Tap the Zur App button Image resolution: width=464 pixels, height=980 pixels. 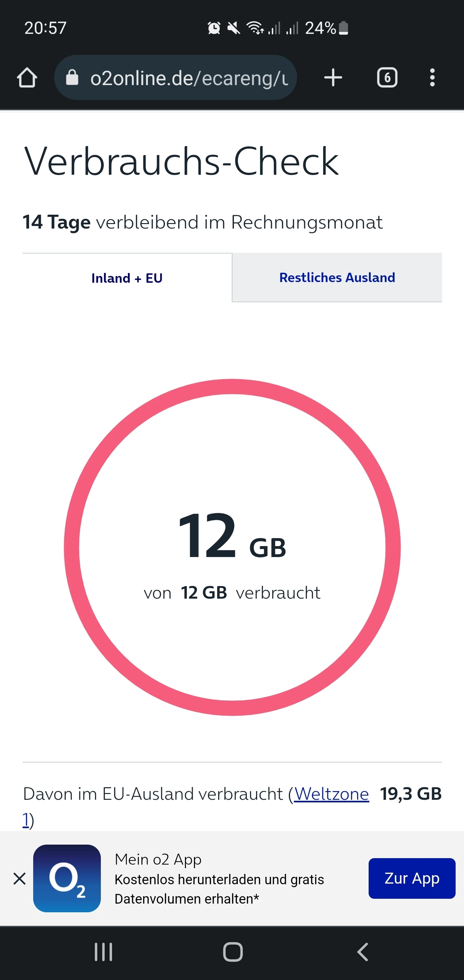pos(412,878)
